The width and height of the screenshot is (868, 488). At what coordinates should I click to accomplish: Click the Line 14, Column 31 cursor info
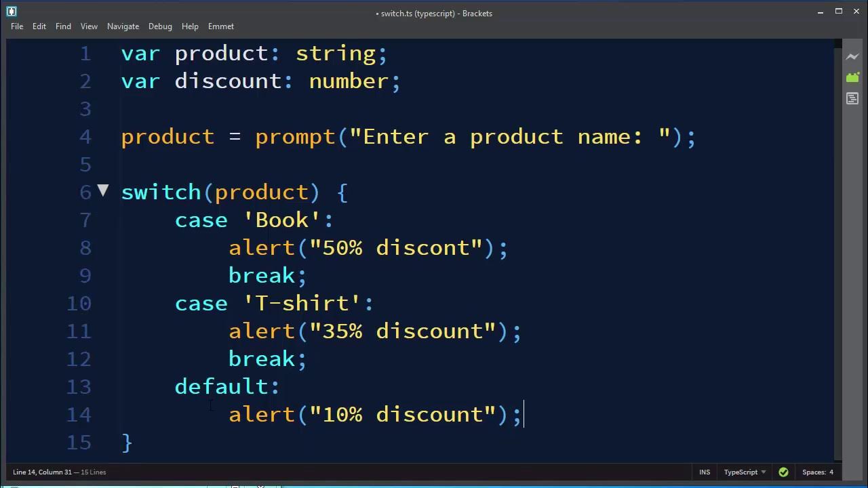(42, 472)
